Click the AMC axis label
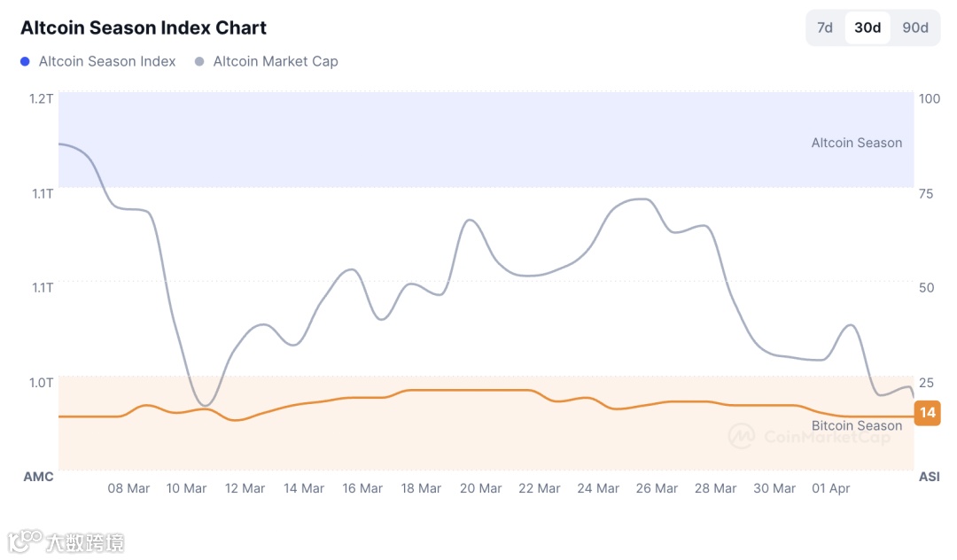 (x=38, y=477)
